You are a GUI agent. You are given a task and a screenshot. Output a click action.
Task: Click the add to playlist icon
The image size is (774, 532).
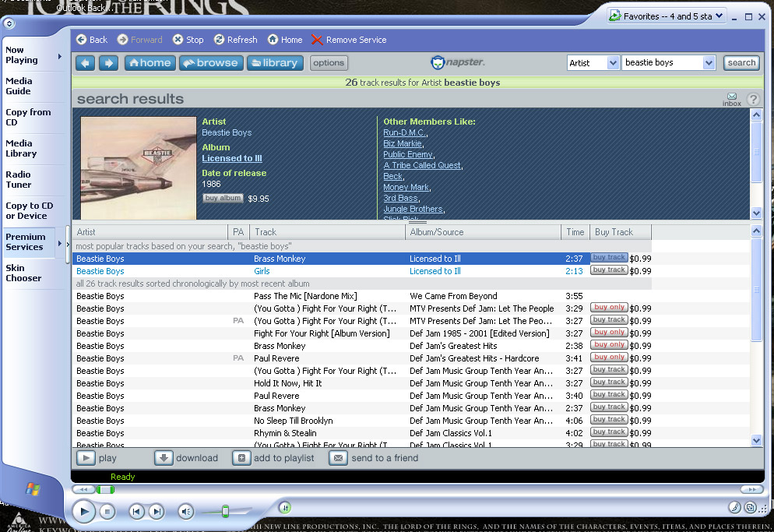[x=241, y=458]
